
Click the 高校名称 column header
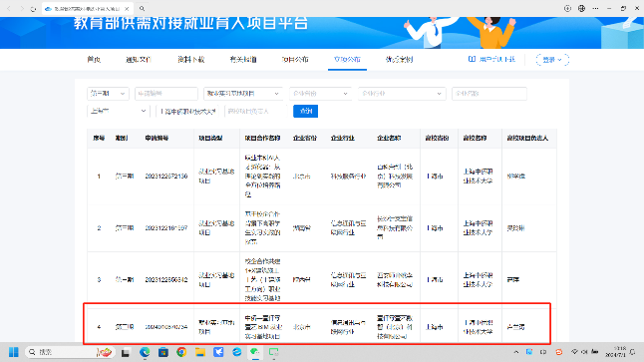coord(475,139)
